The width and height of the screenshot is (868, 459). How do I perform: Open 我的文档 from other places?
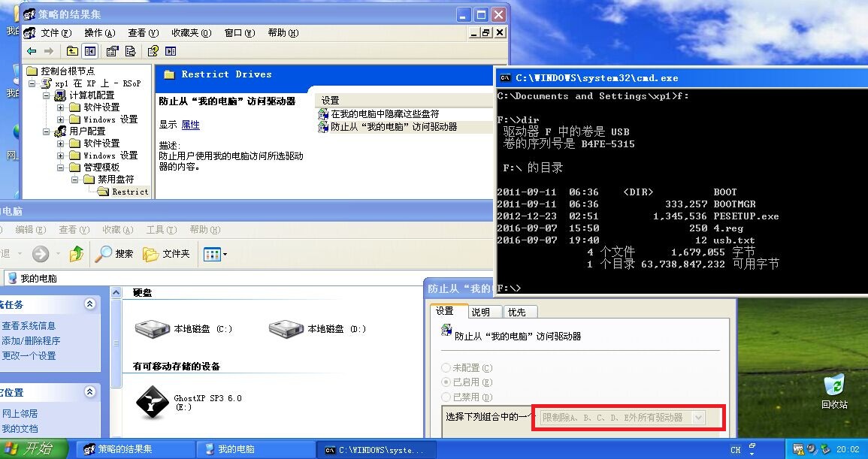point(20,428)
